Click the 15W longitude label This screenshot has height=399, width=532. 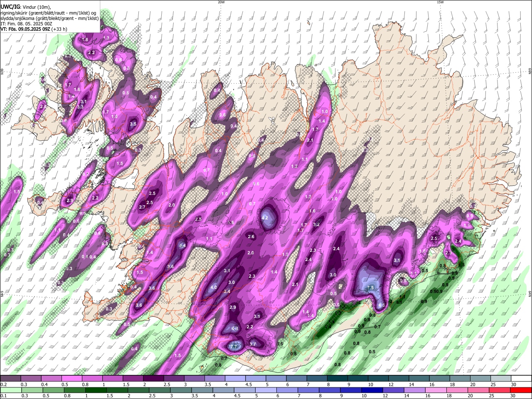(440, 2)
